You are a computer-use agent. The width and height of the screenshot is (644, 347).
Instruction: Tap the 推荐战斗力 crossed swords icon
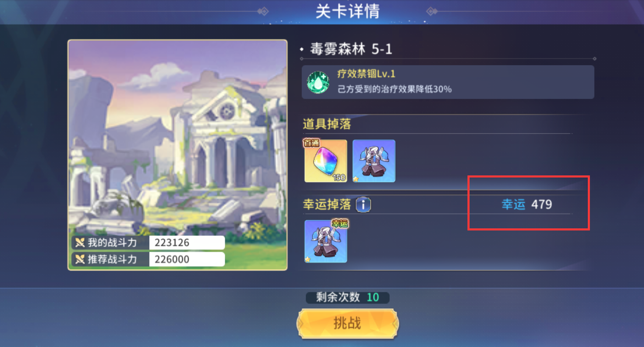[80, 259]
